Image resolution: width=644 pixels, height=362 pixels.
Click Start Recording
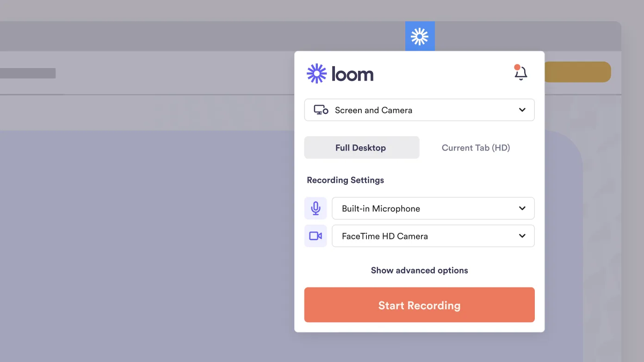[419, 305]
